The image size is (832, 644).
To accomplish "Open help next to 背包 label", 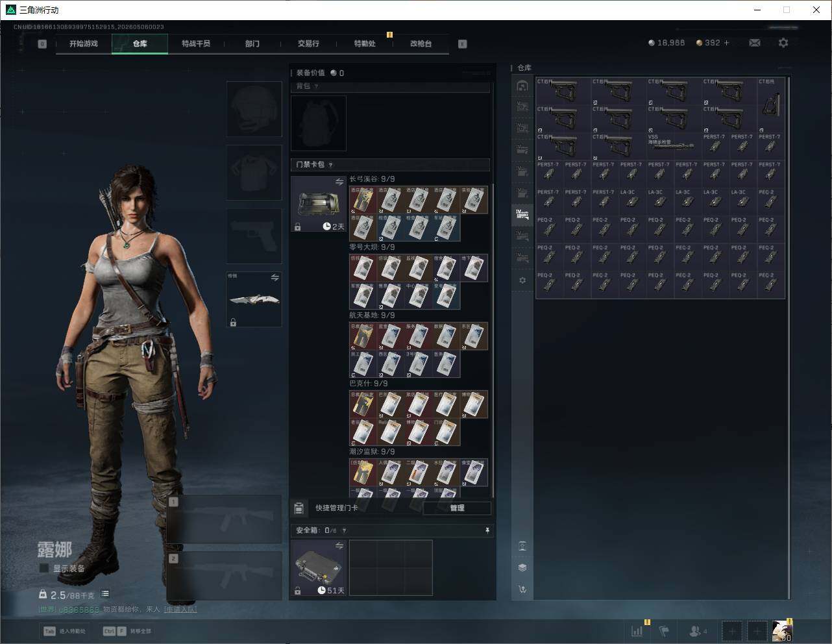I will [x=317, y=86].
